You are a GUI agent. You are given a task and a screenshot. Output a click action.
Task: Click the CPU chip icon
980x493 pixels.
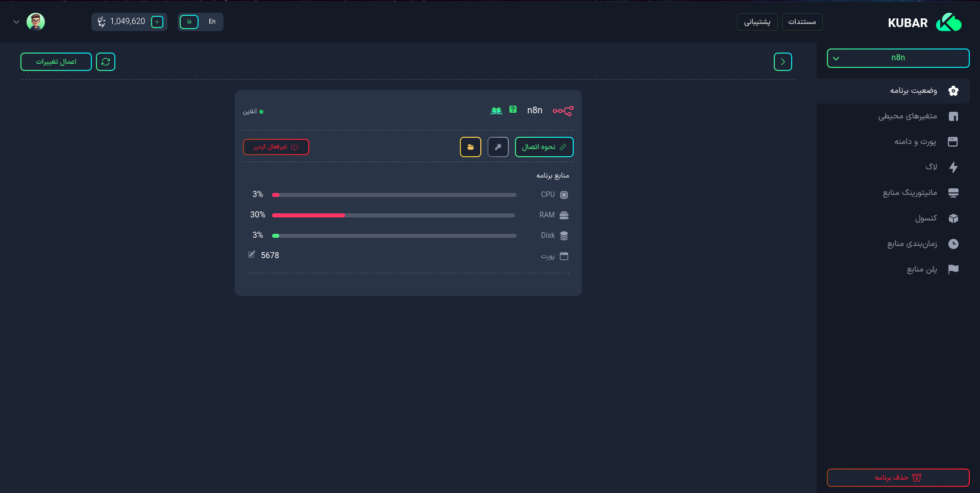(x=564, y=195)
